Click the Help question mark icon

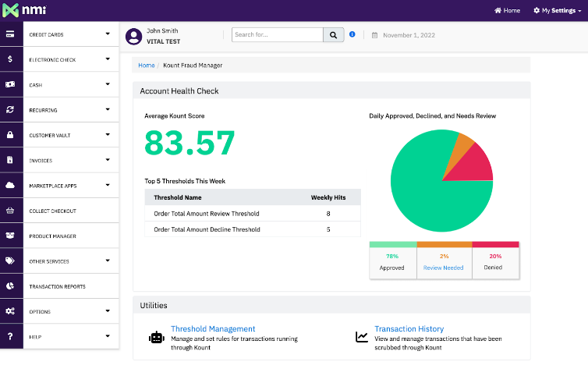(10, 336)
